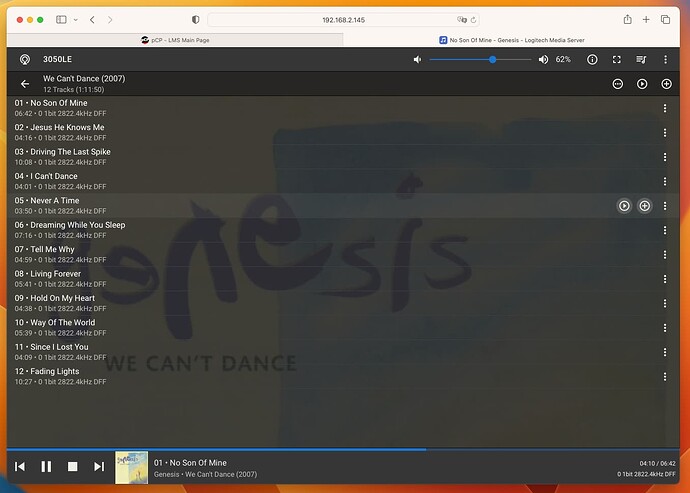This screenshot has width=690, height=493.
Task: Reload the page in Safari
Action: coord(473,20)
